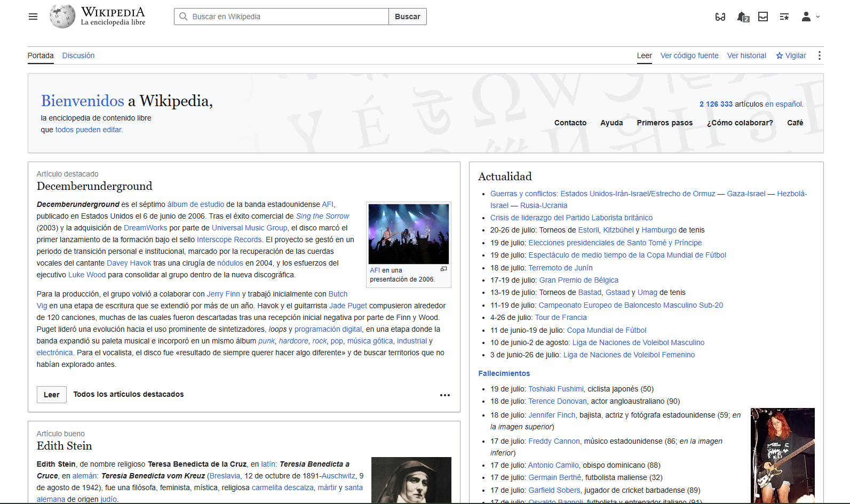This screenshot has height=504, width=850.
Task: Open the Jade Puget link
Action: [348, 306]
